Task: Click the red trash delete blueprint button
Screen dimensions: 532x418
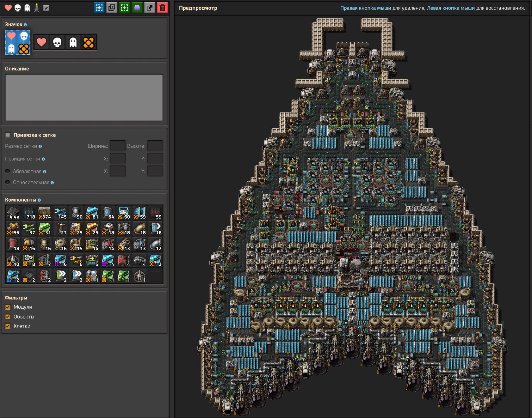Action: pos(163,8)
